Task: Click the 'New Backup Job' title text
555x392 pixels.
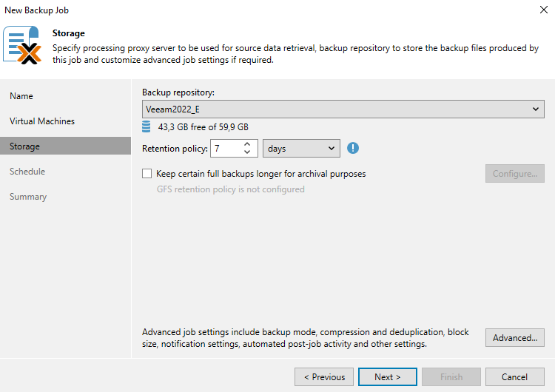Action: coord(36,10)
